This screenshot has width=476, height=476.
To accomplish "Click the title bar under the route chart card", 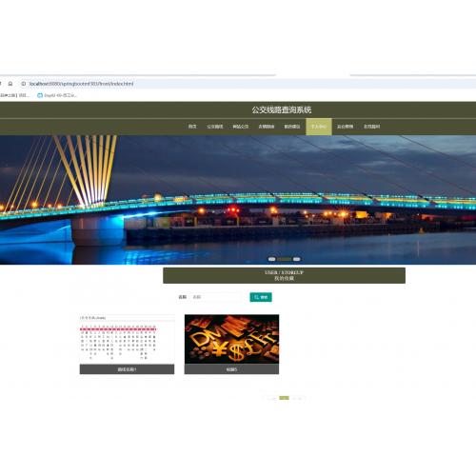I will pyautogui.click(x=127, y=369).
